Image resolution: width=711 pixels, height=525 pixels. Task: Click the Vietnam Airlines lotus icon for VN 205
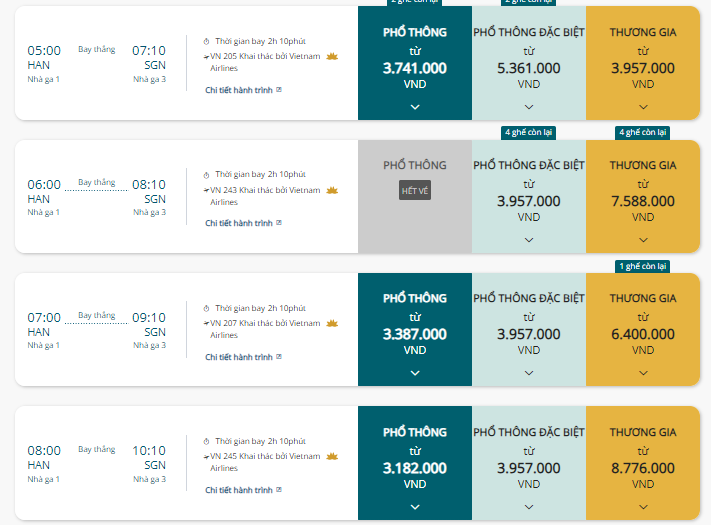332,57
